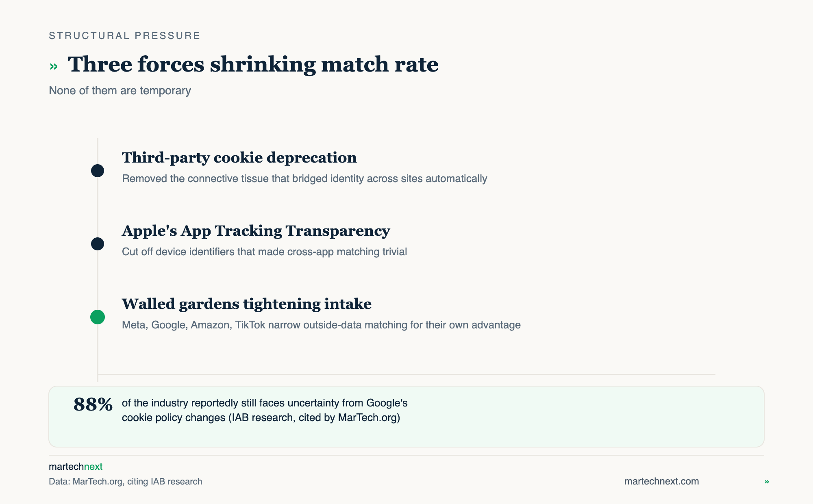Image resolution: width=813 pixels, height=504 pixels.
Task: Click the Third-party cookie deprecation heading
Action: click(x=239, y=158)
